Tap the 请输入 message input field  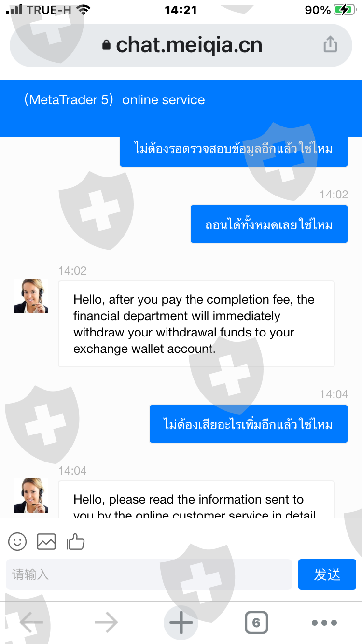pos(149,574)
